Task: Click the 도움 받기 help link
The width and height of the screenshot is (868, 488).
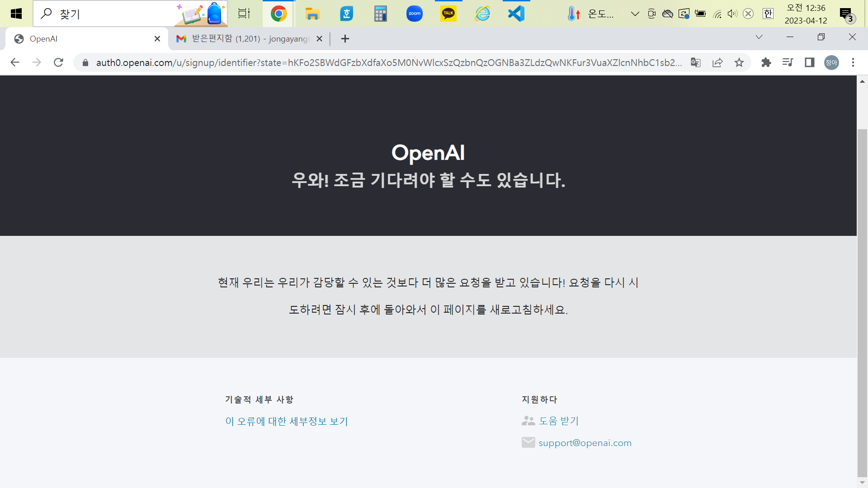Action: [558, 421]
